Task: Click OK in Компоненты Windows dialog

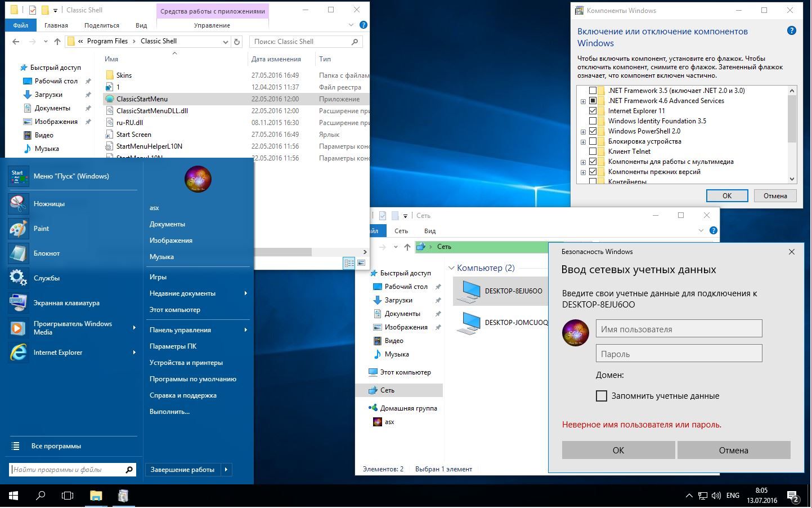Action: pos(727,195)
